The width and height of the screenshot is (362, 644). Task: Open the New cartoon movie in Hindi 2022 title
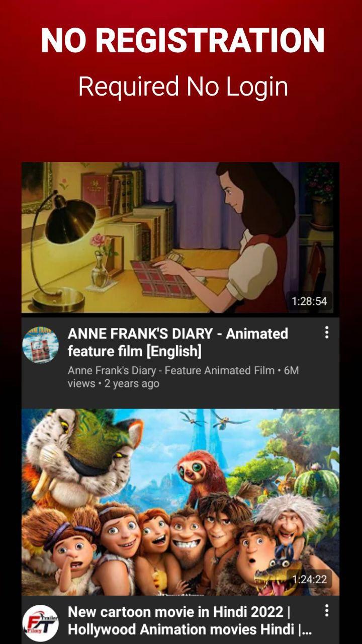190,621
